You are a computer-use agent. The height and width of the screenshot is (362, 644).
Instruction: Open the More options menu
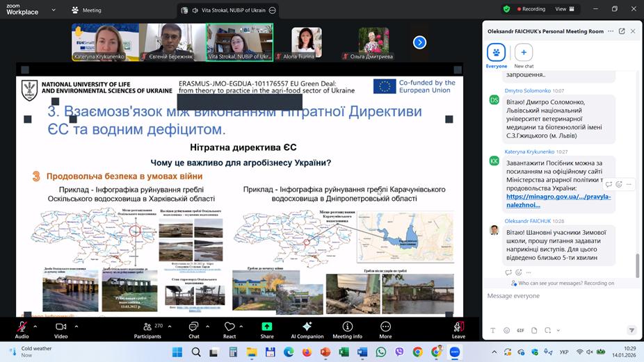pos(385,328)
